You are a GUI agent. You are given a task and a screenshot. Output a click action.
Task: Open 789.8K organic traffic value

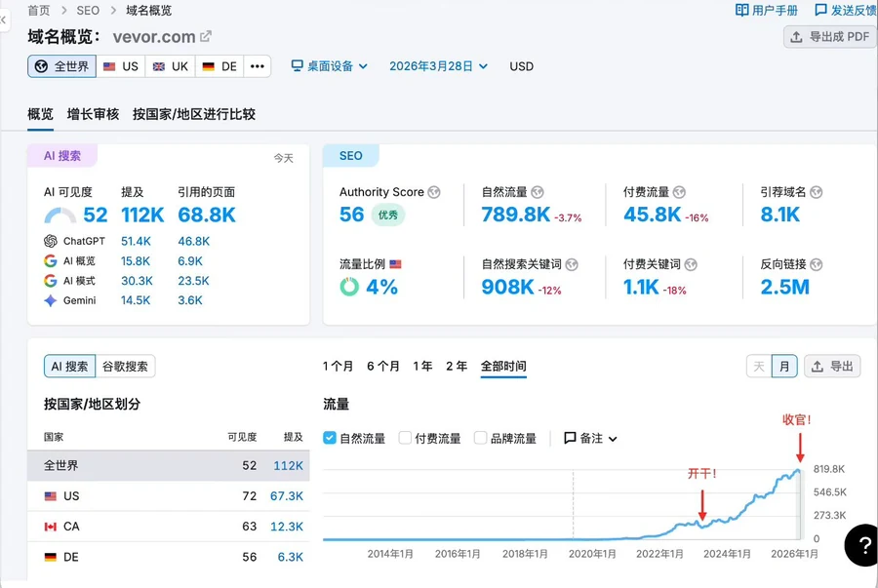[x=516, y=215]
